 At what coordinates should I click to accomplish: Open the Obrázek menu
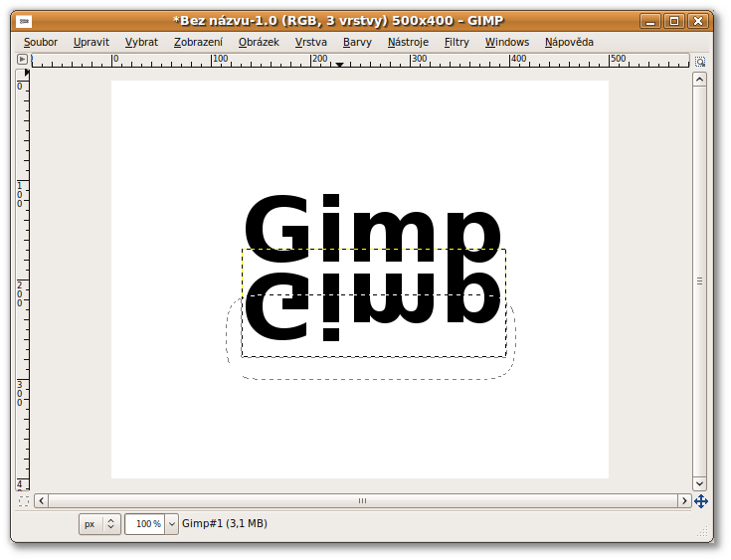[x=259, y=42]
